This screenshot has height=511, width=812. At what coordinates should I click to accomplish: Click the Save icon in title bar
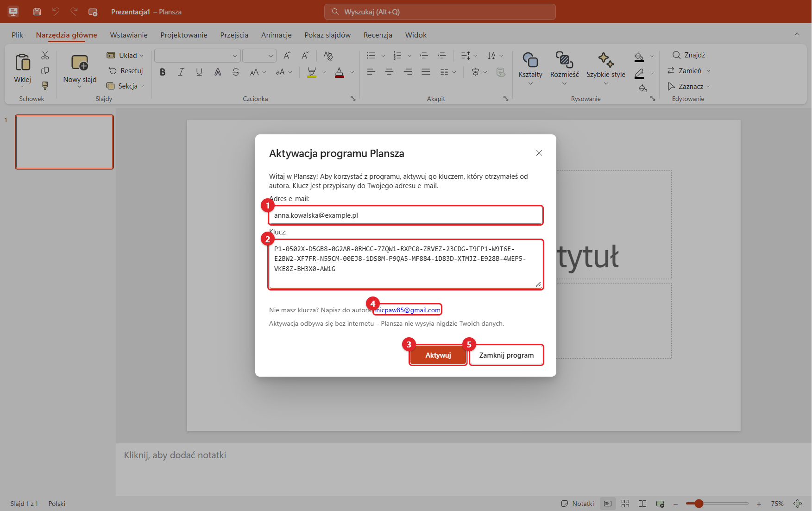point(37,12)
